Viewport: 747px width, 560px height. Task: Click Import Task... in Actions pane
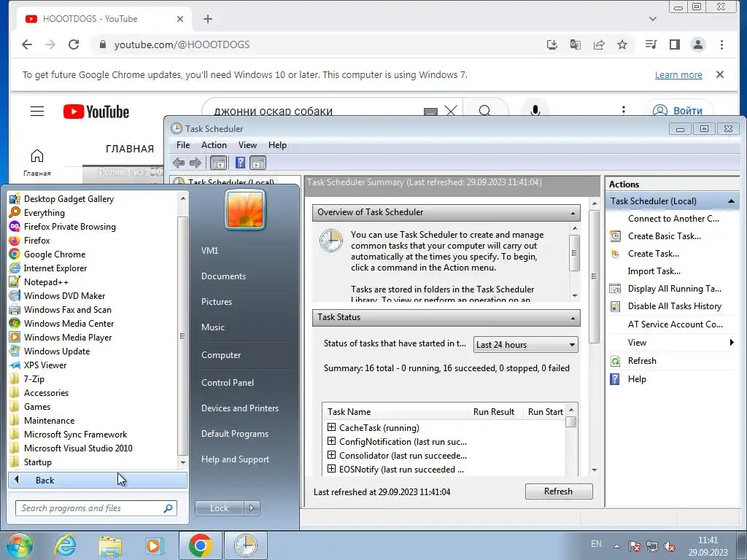click(654, 271)
